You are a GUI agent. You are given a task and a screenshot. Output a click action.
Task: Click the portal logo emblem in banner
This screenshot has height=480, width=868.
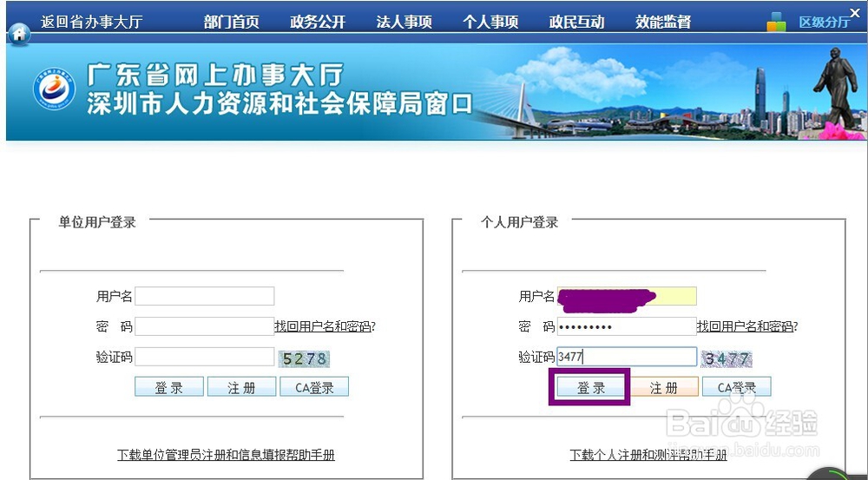pos(54,89)
